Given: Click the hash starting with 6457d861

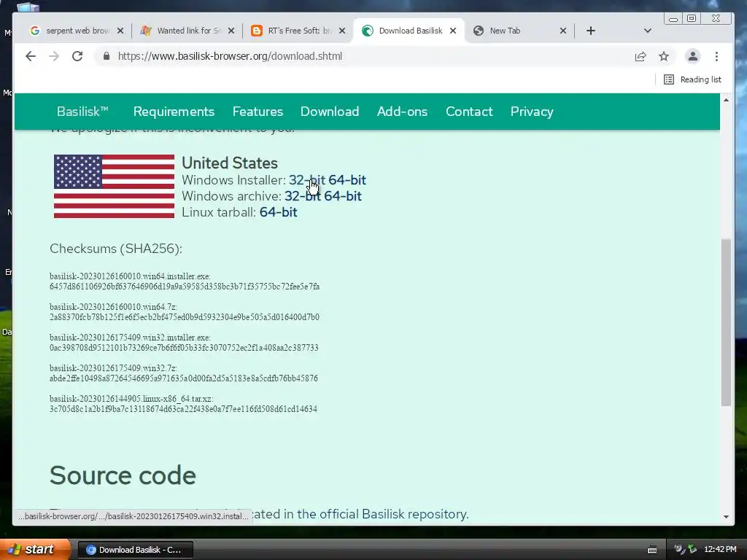Looking at the screenshot, I should [x=185, y=287].
